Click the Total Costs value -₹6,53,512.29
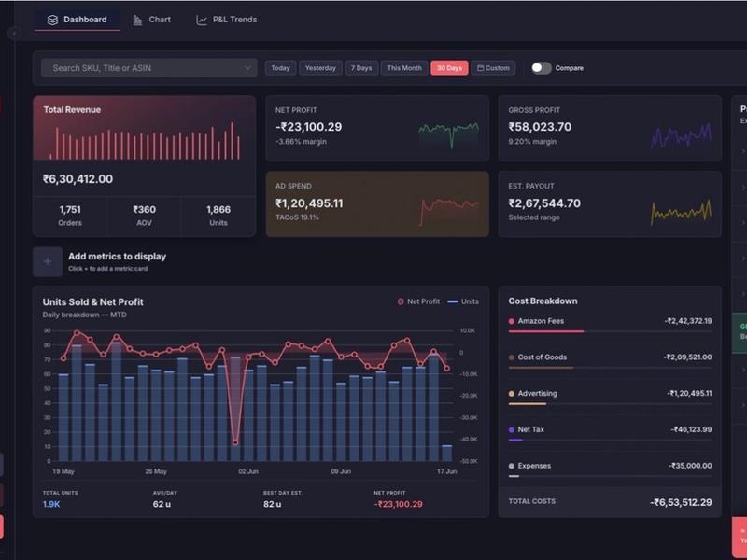This screenshot has height=560, width=747. [x=681, y=502]
